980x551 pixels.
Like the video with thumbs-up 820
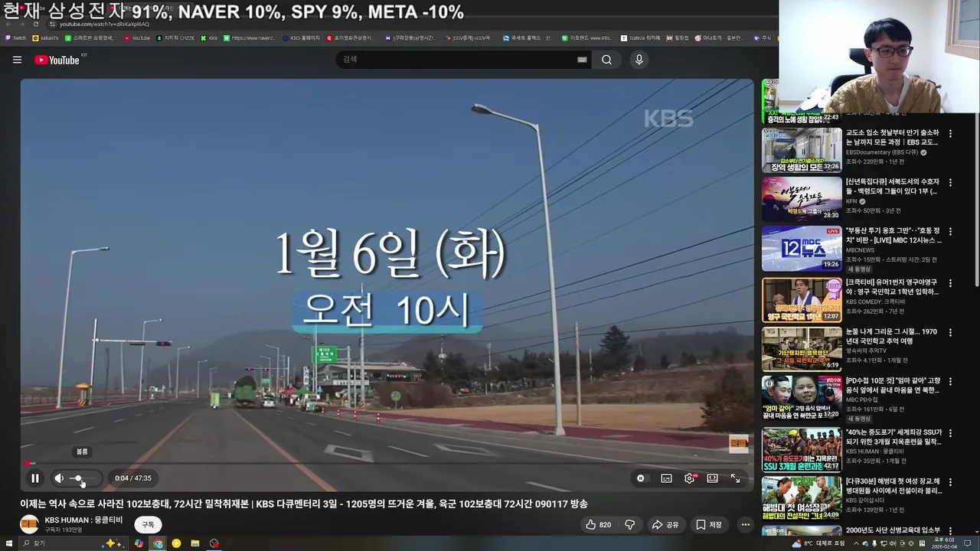(x=599, y=525)
